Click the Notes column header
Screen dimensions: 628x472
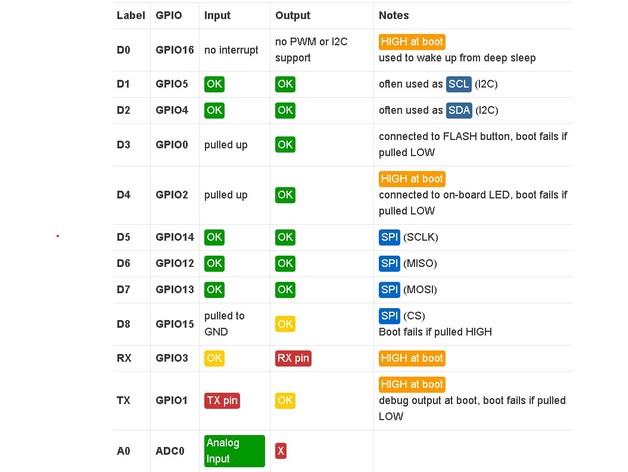[x=393, y=16]
